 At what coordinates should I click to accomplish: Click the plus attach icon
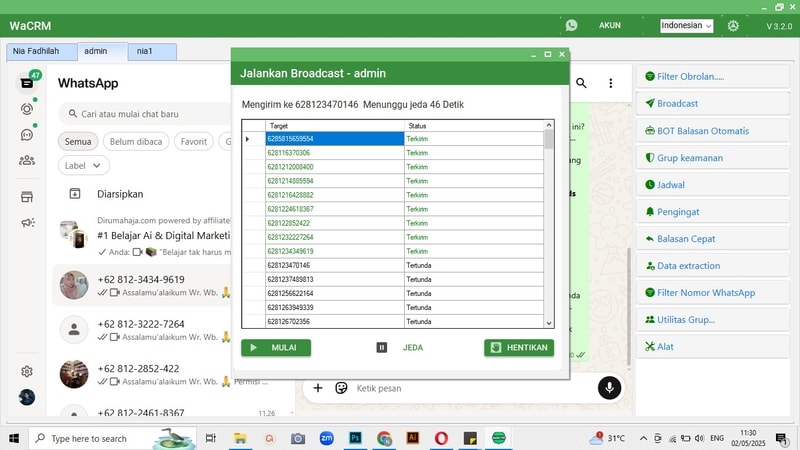pos(318,388)
